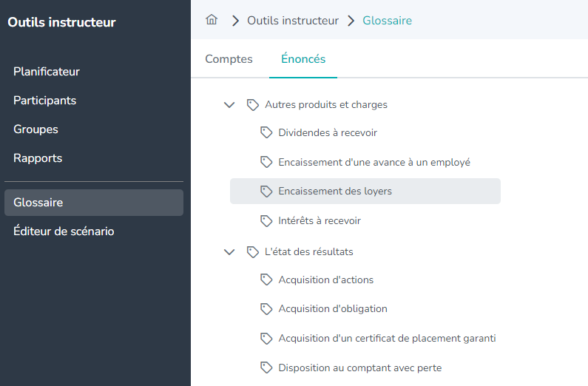Switch to the Comptes tab

coord(229,59)
